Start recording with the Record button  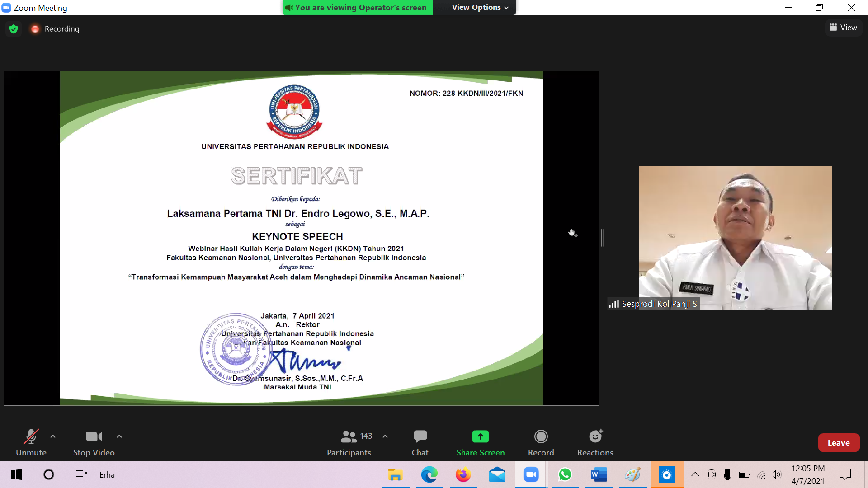(x=541, y=442)
